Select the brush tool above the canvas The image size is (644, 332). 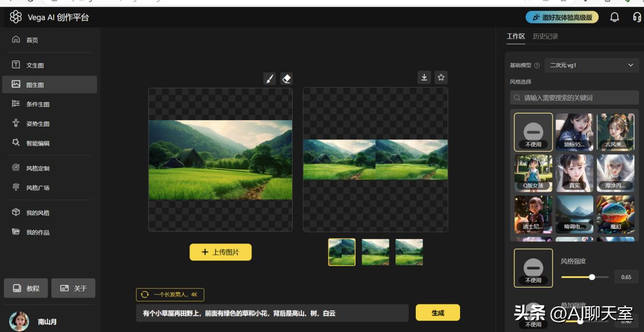pyautogui.click(x=269, y=77)
